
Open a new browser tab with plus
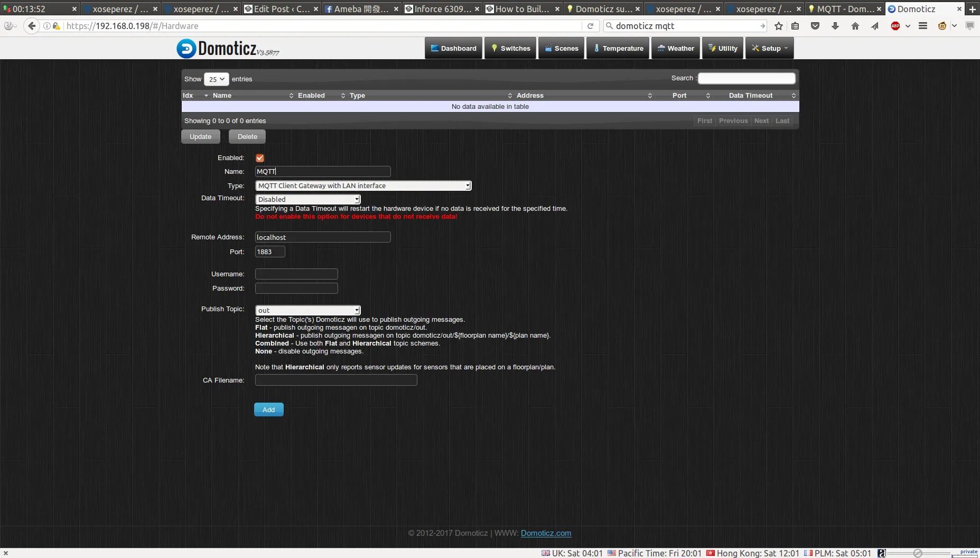coord(973,9)
